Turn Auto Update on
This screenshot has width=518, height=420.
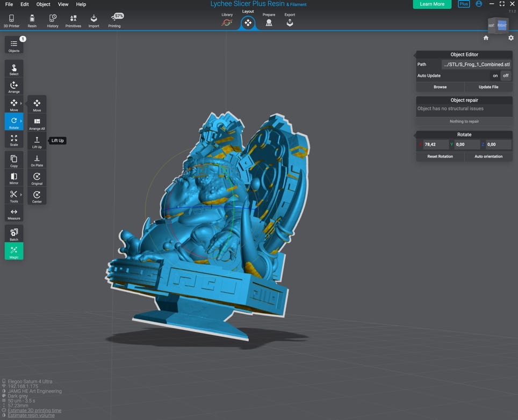tap(495, 76)
